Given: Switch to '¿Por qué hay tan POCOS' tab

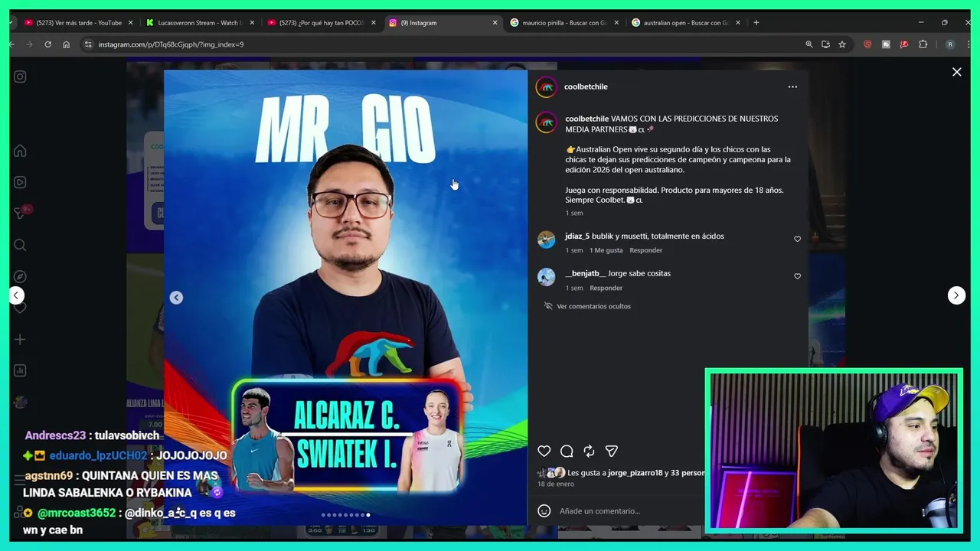Looking at the screenshot, I should pos(322,23).
